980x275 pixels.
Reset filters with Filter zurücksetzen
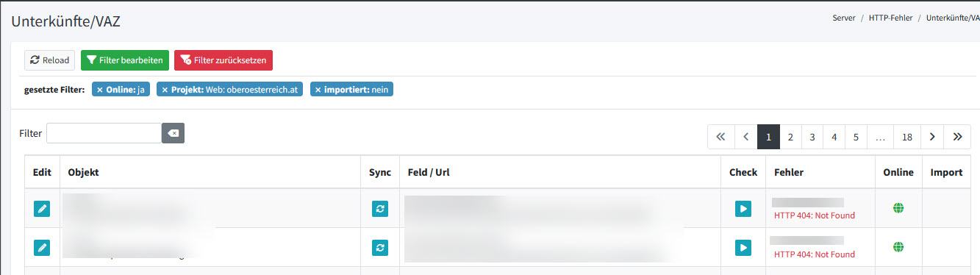coord(223,60)
